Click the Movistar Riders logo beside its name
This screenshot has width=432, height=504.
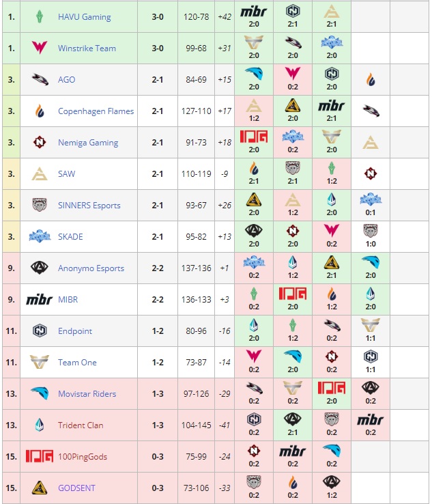click(x=40, y=393)
